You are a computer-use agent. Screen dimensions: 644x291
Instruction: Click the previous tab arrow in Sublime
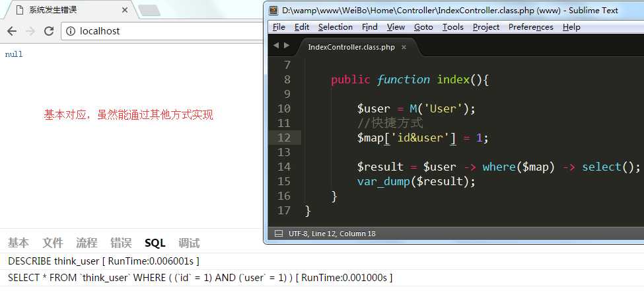(x=276, y=45)
